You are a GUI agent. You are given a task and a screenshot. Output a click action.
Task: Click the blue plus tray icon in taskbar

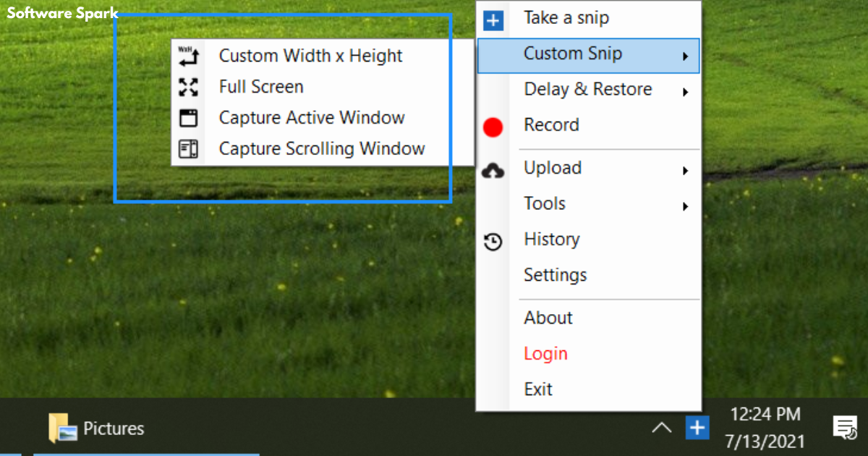(x=697, y=428)
